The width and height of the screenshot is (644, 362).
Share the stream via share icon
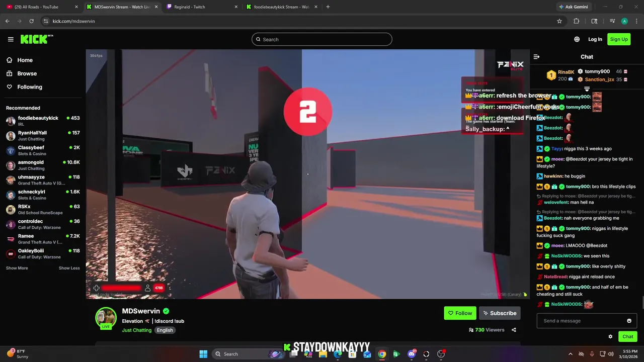pos(514,330)
